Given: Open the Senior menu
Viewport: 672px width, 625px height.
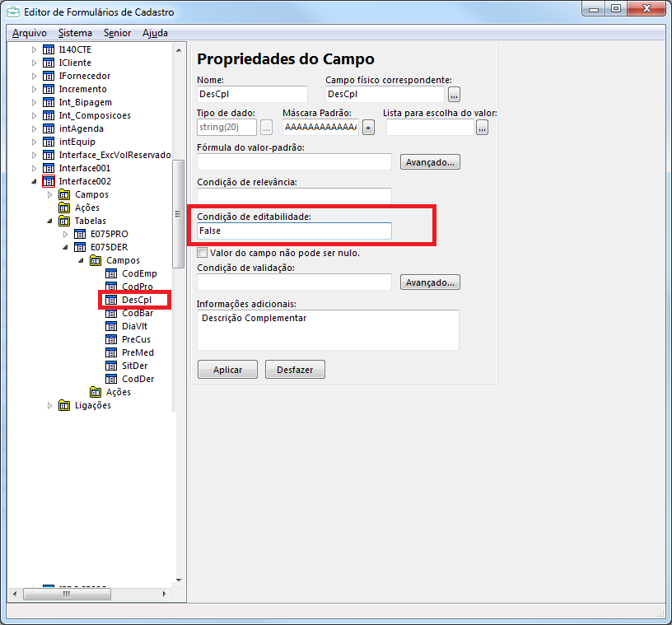Looking at the screenshot, I should (x=117, y=33).
